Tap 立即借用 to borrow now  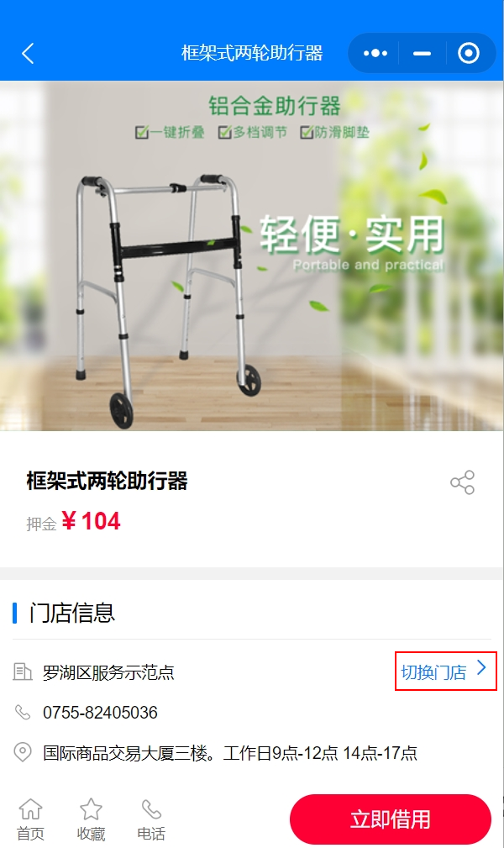[x=391, y=819]
